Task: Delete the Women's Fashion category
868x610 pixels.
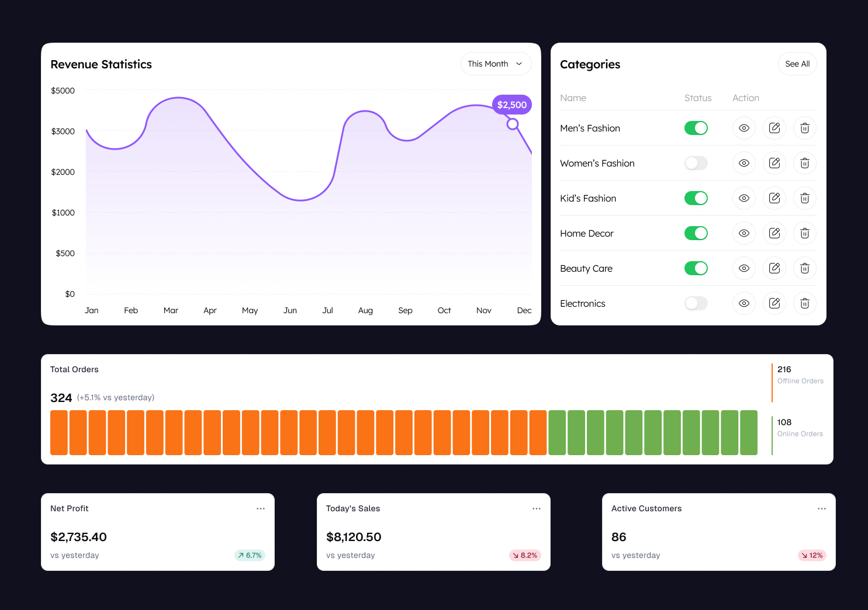Action: point(804,163)
